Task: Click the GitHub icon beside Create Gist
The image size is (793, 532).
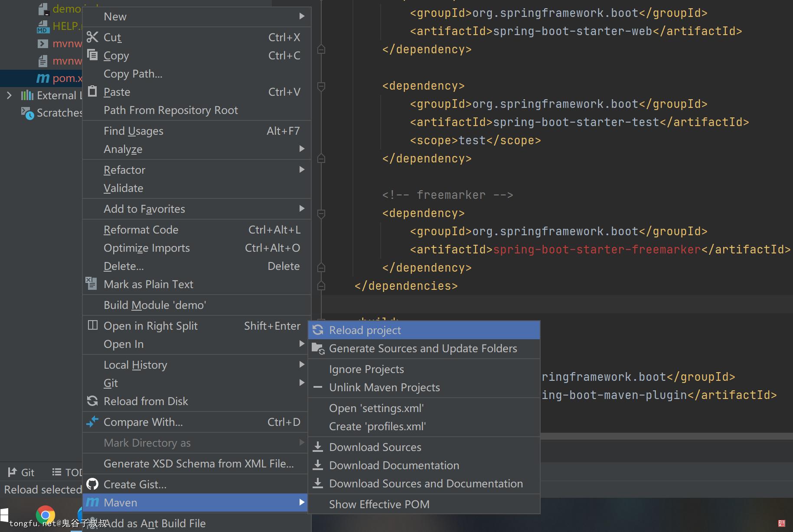Action: point(92,484)
